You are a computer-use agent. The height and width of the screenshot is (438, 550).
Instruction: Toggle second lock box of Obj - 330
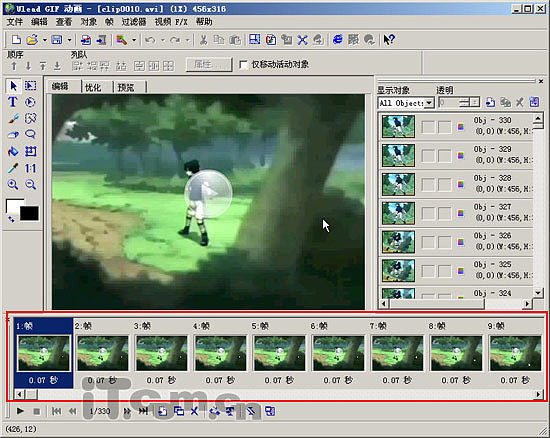coord(445,127)
